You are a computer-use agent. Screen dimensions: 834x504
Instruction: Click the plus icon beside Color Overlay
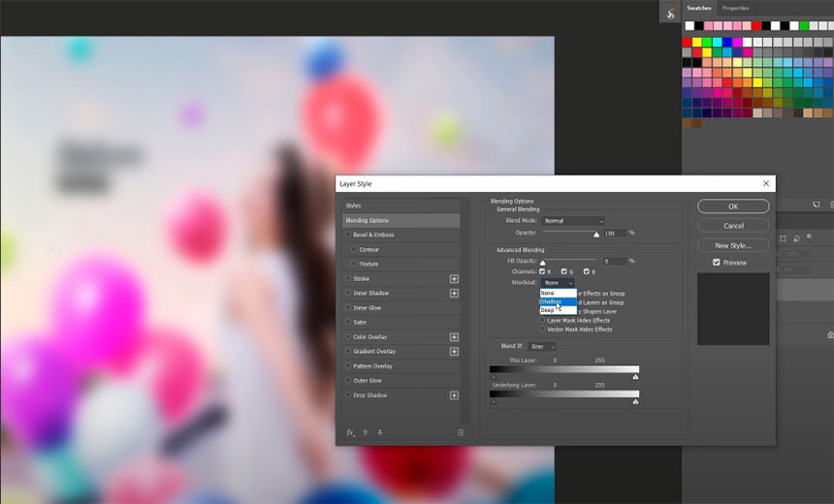(454, 337)
